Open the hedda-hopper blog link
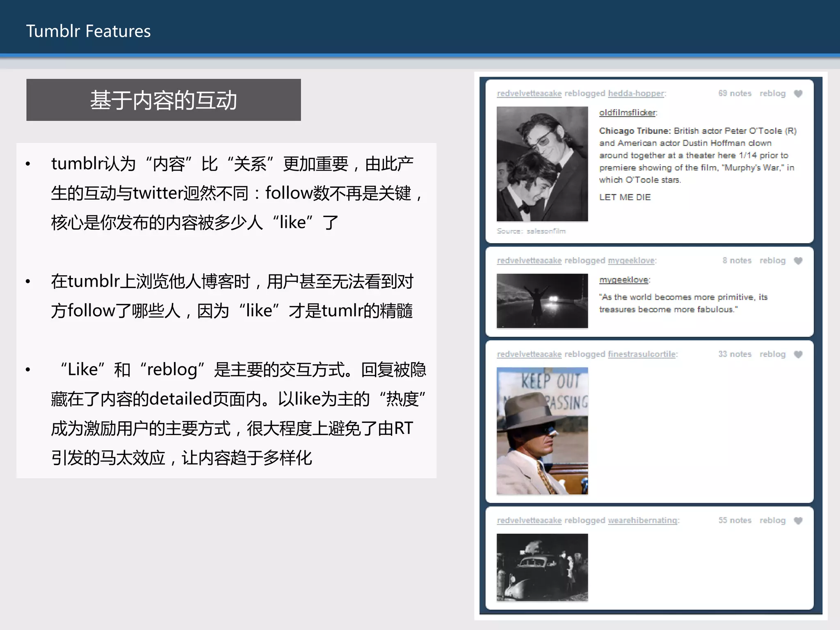Image resolution: width=840 pixels, height=630 pixels. coord(636,94)
